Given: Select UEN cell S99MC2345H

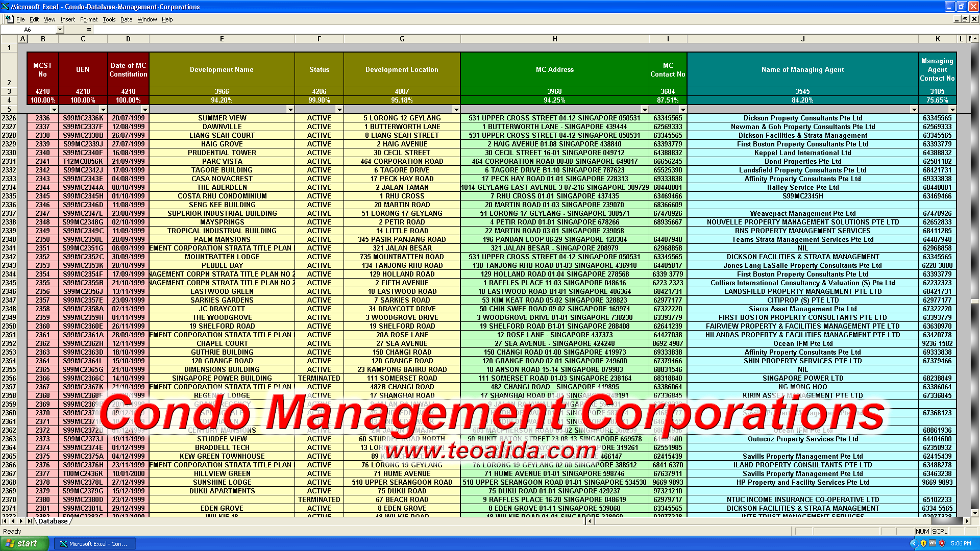Looking at the screenshot, I should 83,196.
